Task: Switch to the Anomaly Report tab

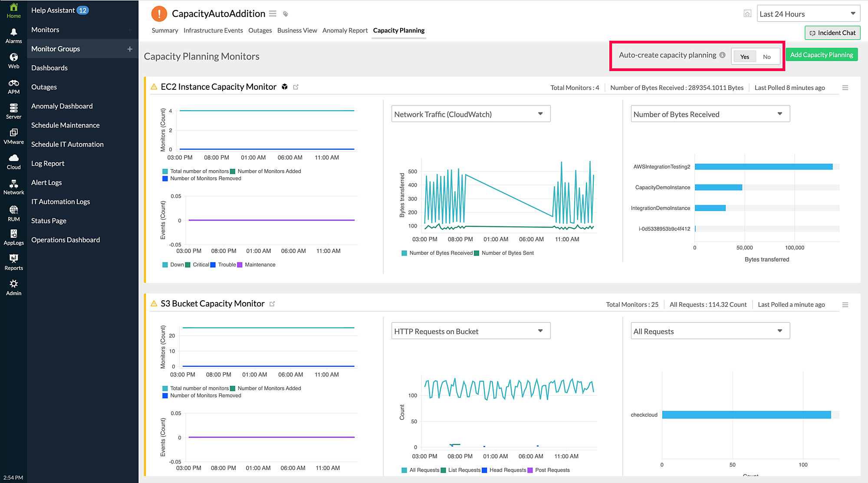Action: click(x=345, y=30)
